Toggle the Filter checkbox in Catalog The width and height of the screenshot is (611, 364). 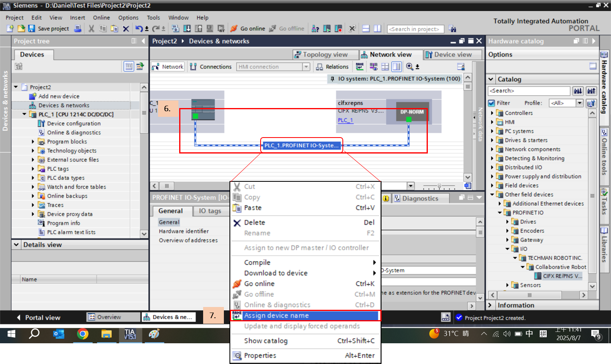[492, 103]
